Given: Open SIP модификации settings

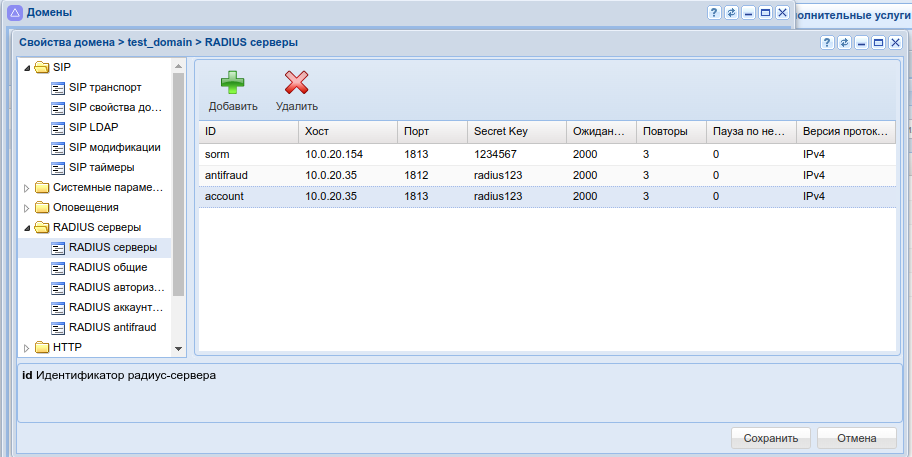Looking at the screenshot, I should pyautogui.click(x=115, y=147).
